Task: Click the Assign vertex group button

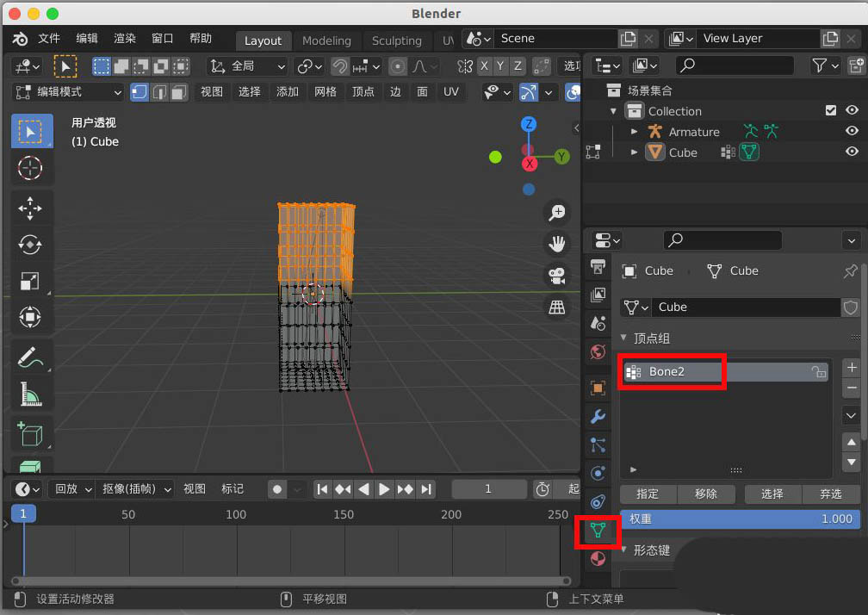Action: [648, 494]
